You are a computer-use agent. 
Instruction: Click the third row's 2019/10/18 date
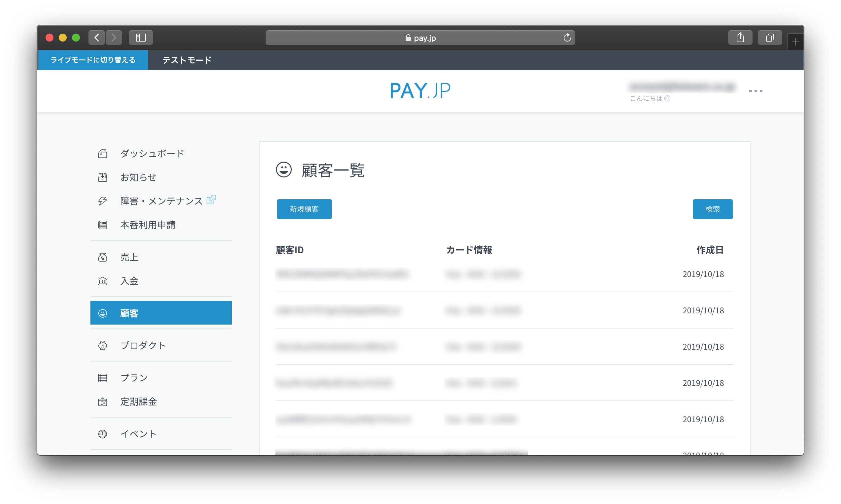(703, 347)
